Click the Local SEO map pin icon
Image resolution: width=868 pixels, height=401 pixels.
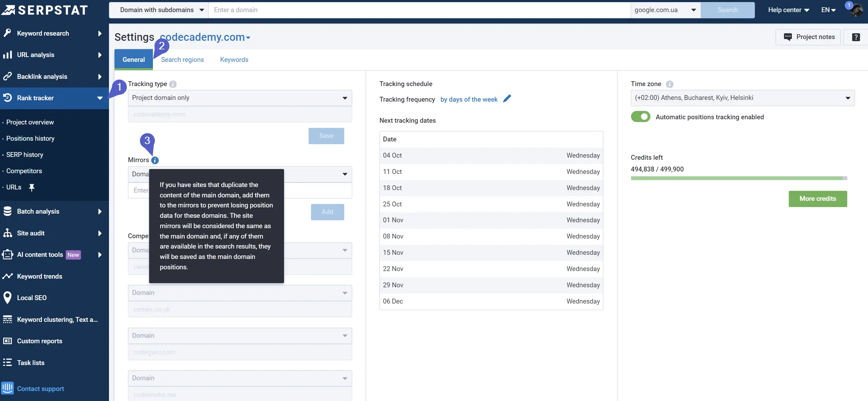click(7, 298)
